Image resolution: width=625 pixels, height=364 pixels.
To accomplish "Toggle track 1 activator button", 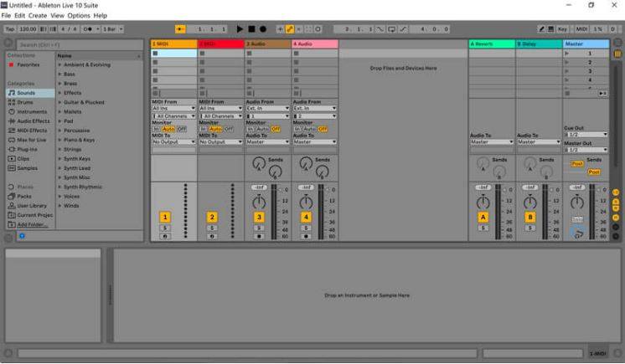I will pos(165,217).
